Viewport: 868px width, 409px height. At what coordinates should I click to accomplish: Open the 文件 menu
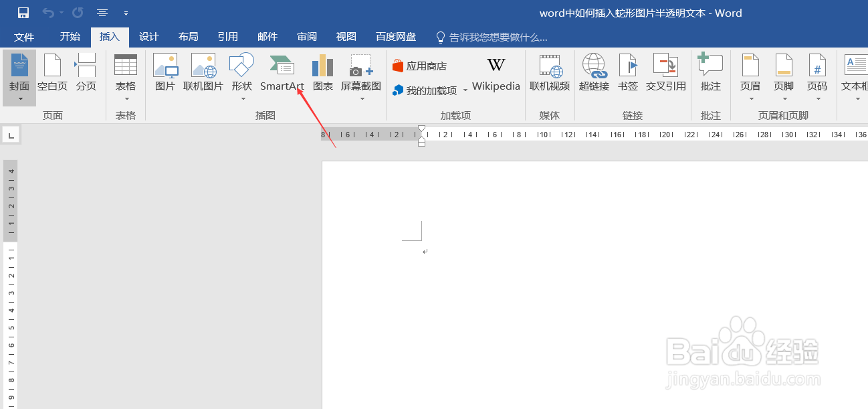[24, 37]
